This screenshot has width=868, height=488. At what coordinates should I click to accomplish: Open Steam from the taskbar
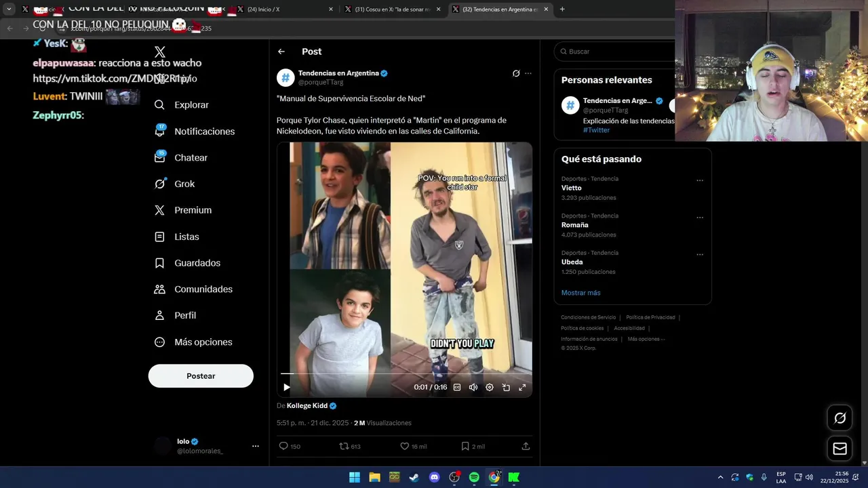click(x=414, y=477)
